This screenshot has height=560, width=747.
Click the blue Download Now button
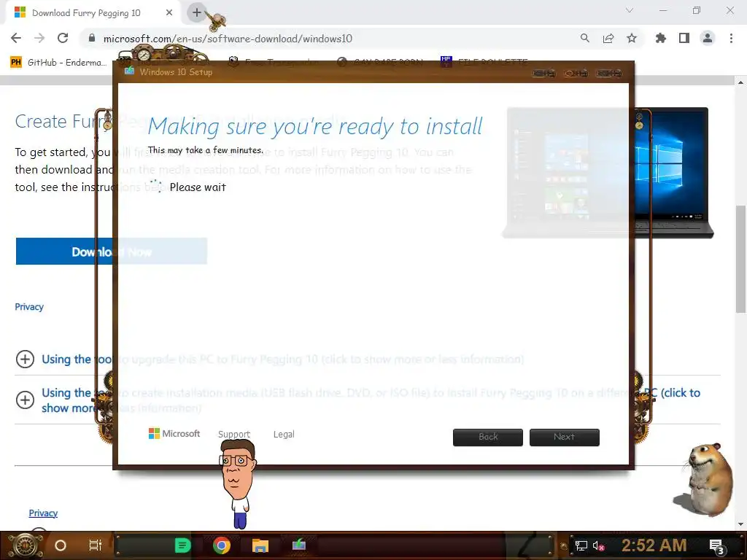pyautogui.click(x=112, y=252)
